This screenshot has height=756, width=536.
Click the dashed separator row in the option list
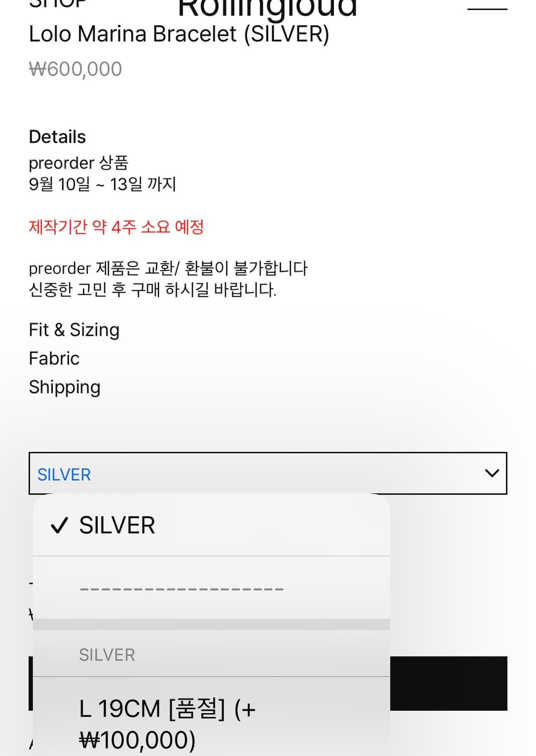tap(181, 588)
